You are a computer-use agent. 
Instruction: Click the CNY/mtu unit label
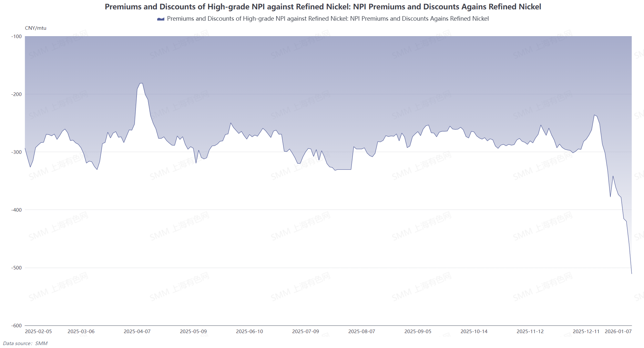point(36,28)
